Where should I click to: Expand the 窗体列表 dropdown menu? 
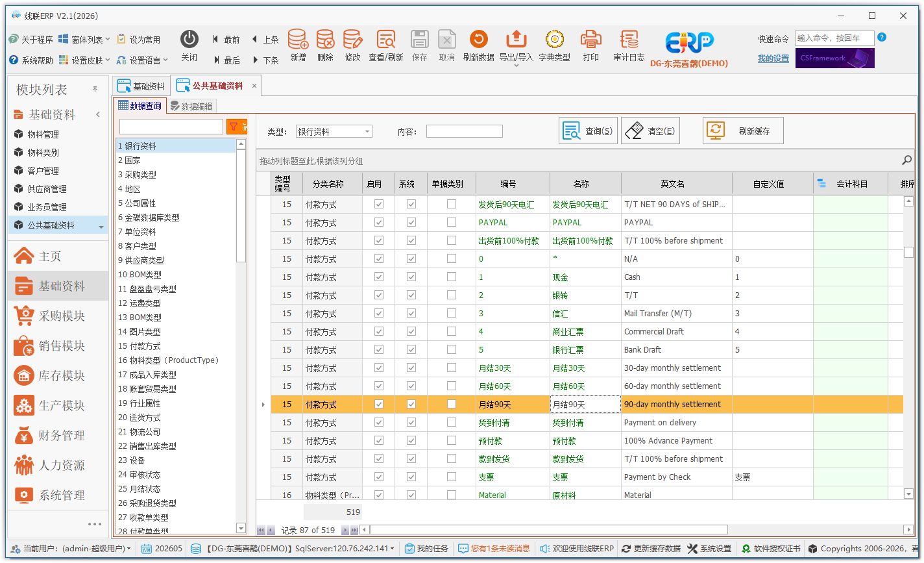[x=107, y=40]
